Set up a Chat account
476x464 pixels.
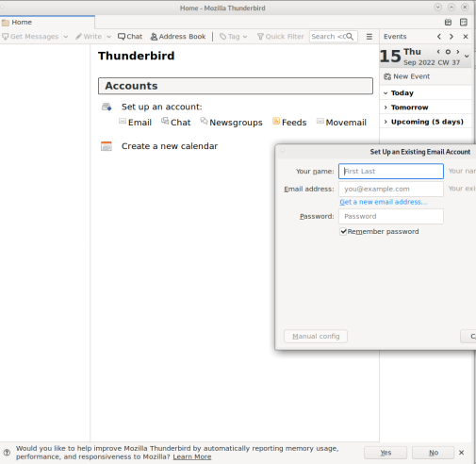pyautogui.click(x=176, y=123)
